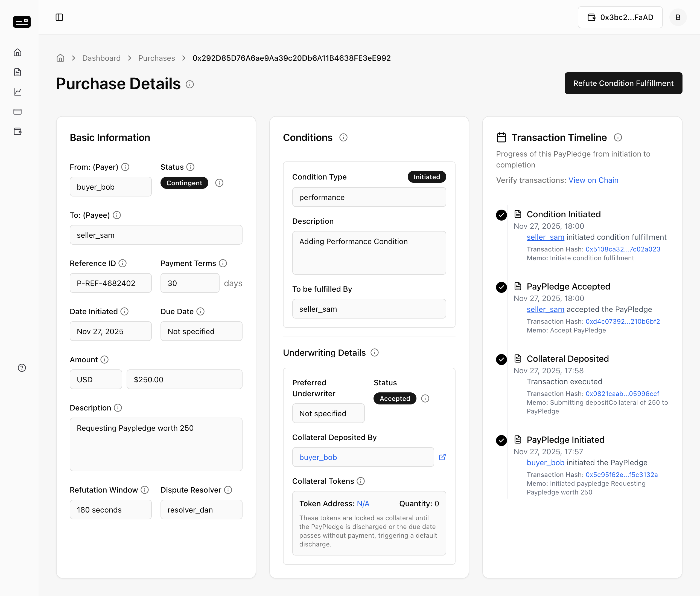Viewport: 700px width, 596px height.
Task: Open the wallet icon in sidebar
Action: [x=17, y=131]
